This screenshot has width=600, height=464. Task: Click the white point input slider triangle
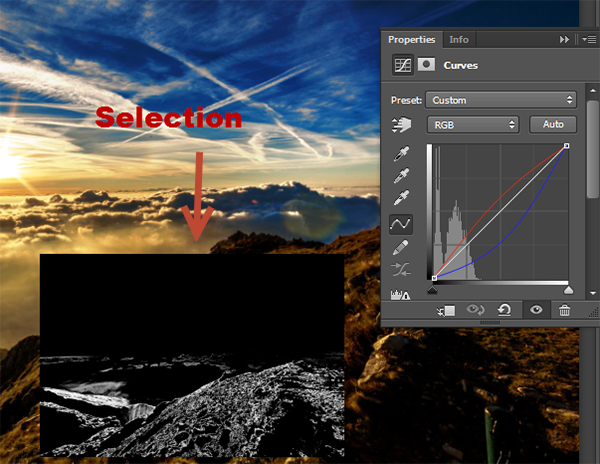568,289
